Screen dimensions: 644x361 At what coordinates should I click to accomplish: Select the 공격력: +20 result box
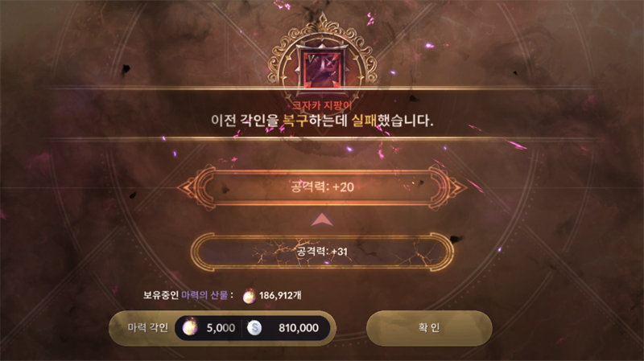(x=322, y=187)
